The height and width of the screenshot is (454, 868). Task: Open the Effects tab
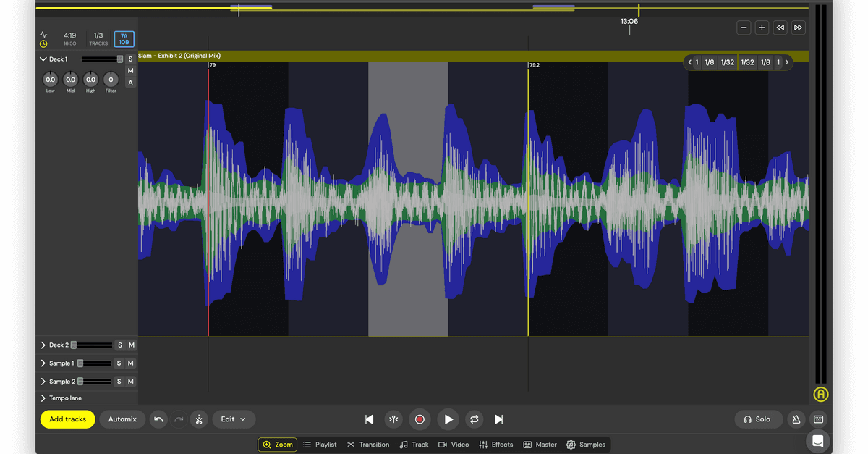tap(496, 445)
